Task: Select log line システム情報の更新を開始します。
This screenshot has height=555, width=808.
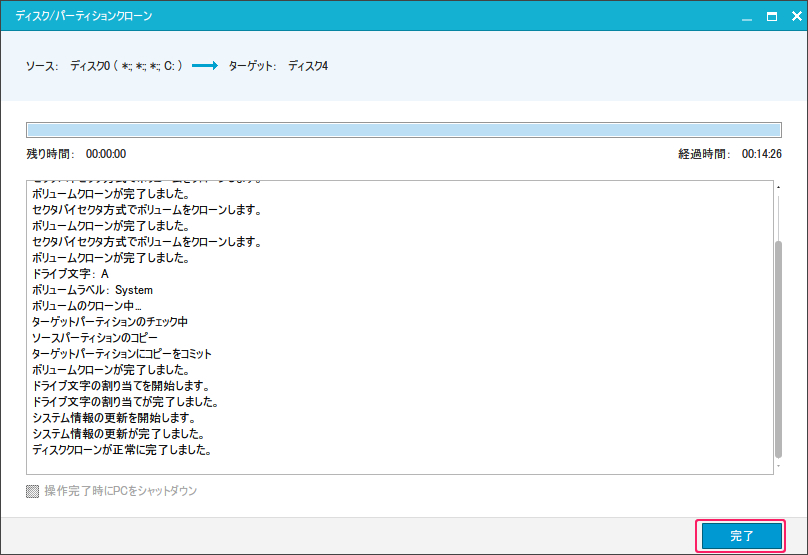Action: [x=114, y=418]
